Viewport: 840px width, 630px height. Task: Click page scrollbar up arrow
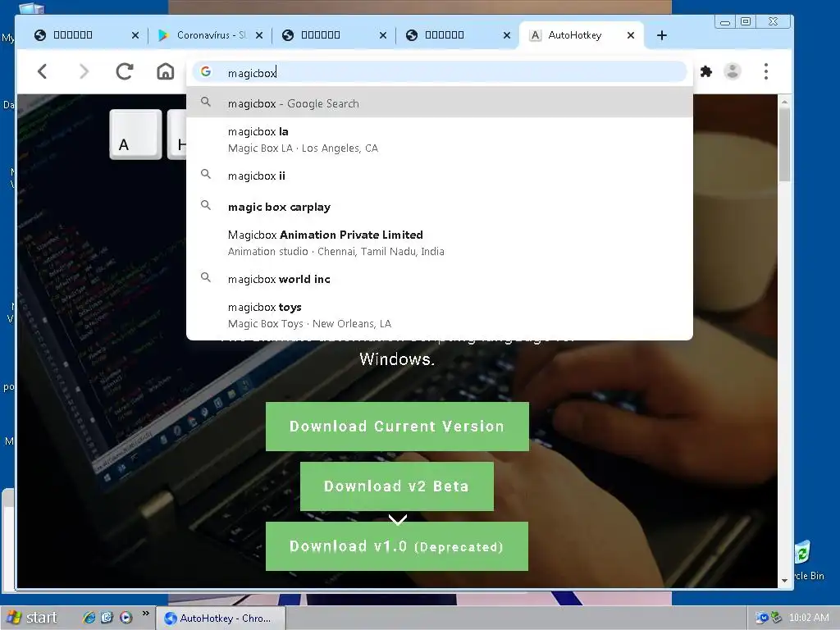[784, 101]
